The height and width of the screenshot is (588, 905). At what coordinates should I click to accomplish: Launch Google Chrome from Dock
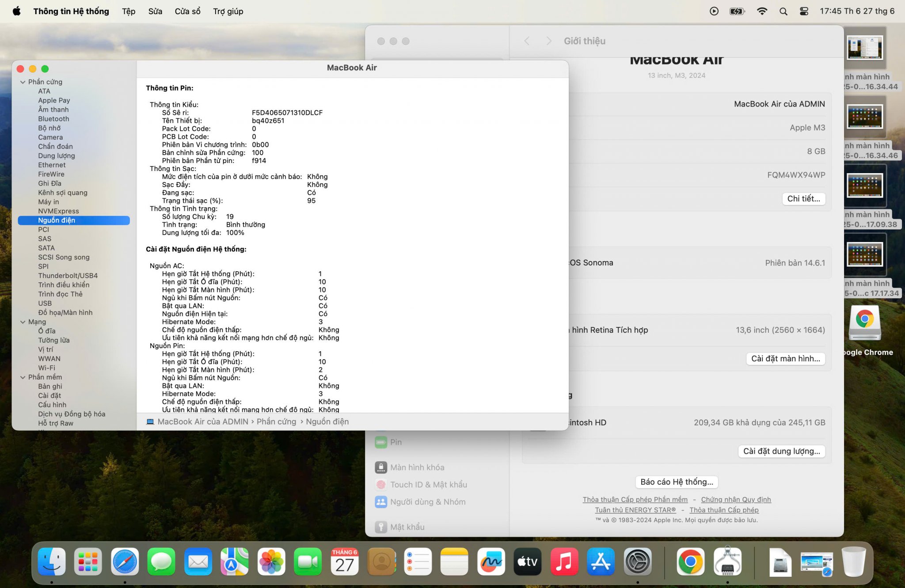691,561
